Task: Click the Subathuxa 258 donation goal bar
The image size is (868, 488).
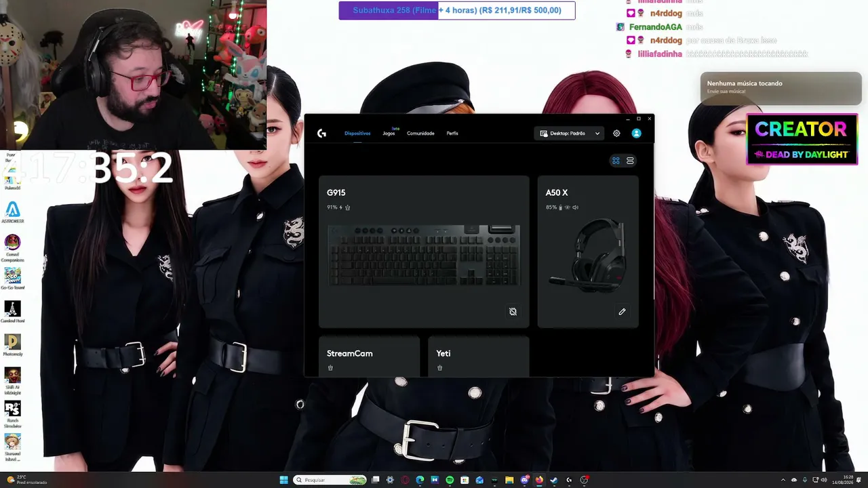Action: click(x=457, y=10)
